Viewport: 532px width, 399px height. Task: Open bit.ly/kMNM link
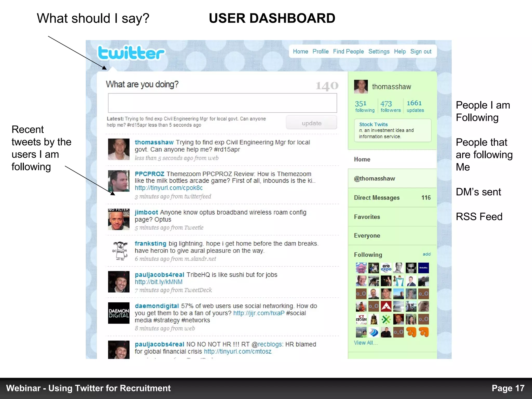(x=158, y=282)
